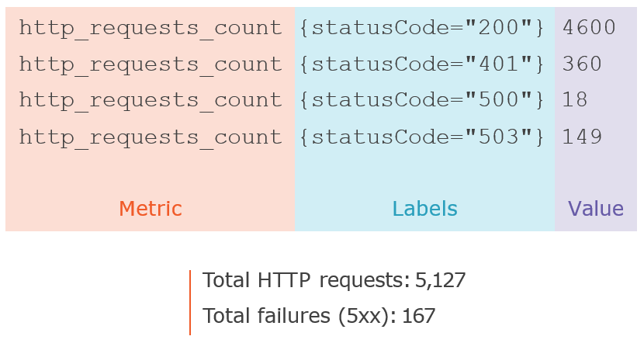Select the {statusCode="200"} label
The image size is (644, 364).
coord(422,29)
